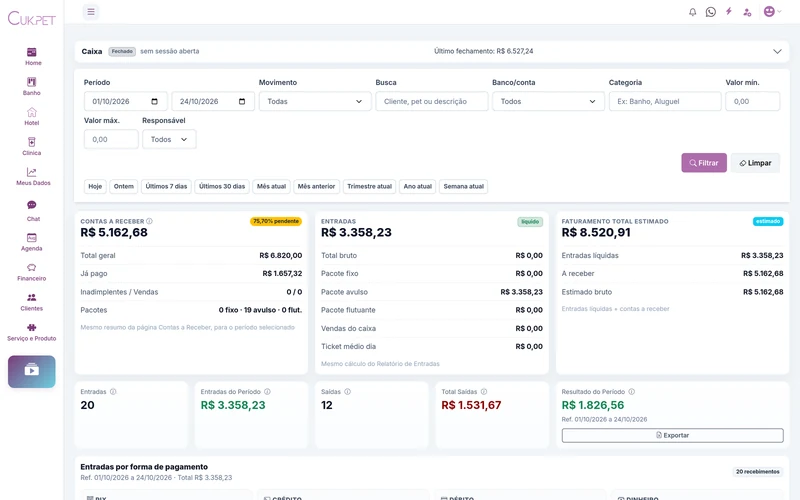
Task: Open calendar picker for start date 01/10/2026
Action: [155, 102]
